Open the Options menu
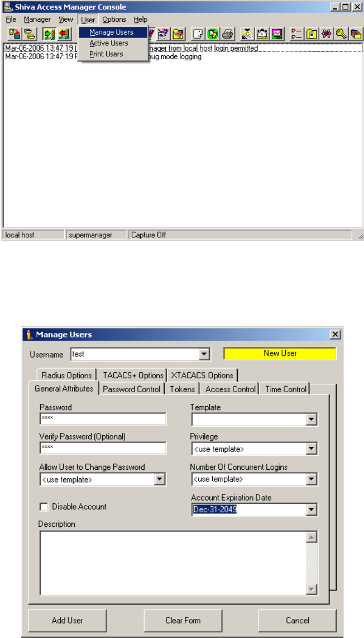Viewport: 364px width, 638px height. (114, 19)
